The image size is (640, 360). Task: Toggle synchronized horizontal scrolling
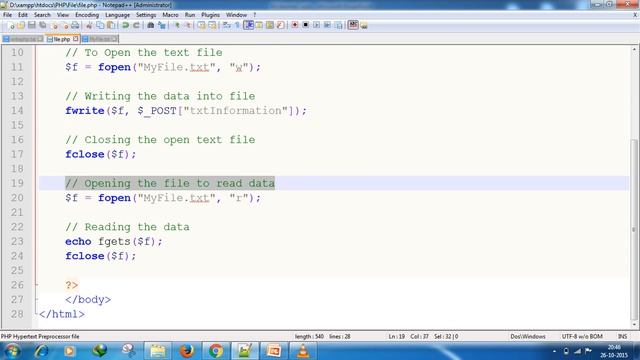coord(212,25)
